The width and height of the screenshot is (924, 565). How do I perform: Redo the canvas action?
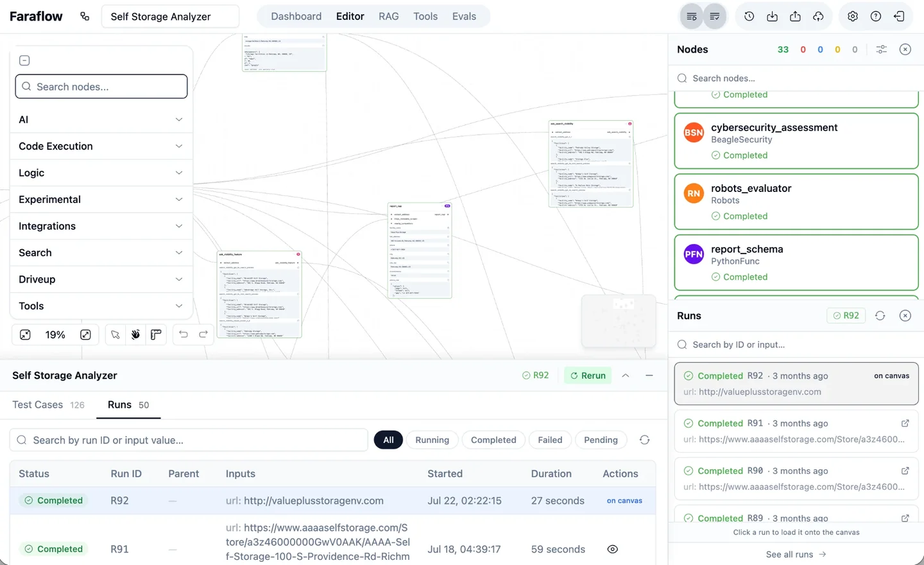click(x=203, y=335)
